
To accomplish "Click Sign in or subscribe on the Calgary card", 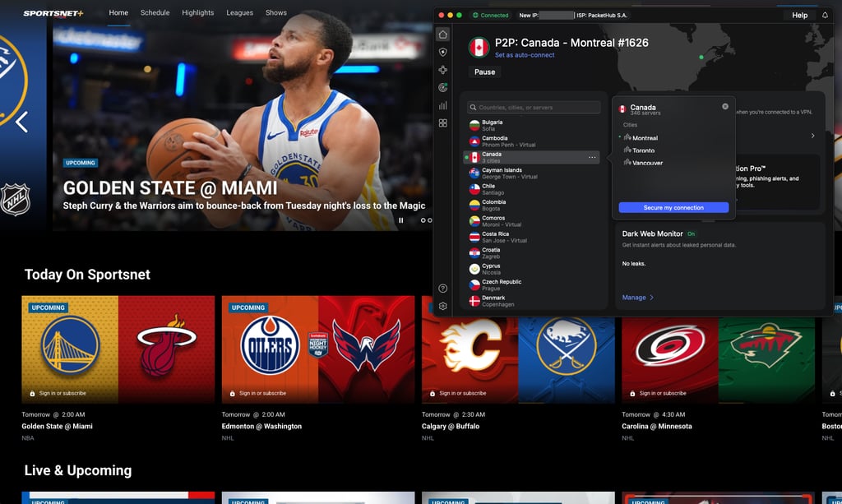I will coord(462,394).
